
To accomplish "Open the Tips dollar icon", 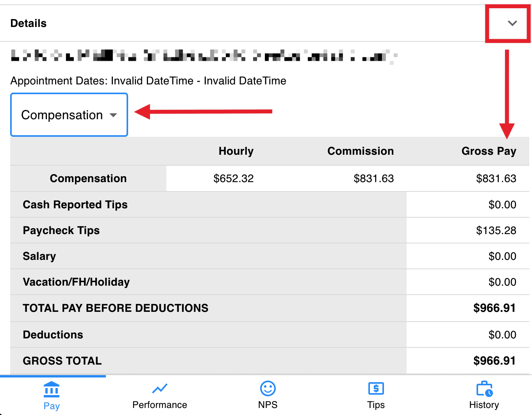I will pos(376,388).
